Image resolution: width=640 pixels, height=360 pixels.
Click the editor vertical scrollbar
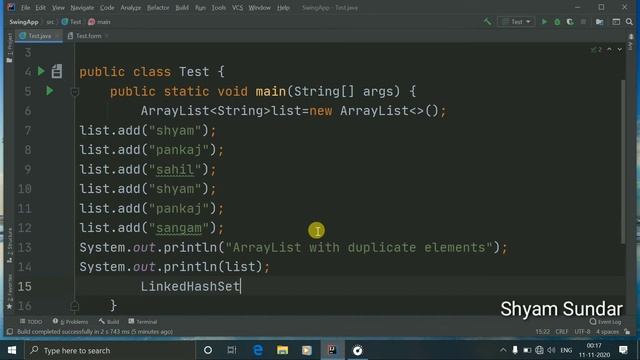[x=623, y=161]
